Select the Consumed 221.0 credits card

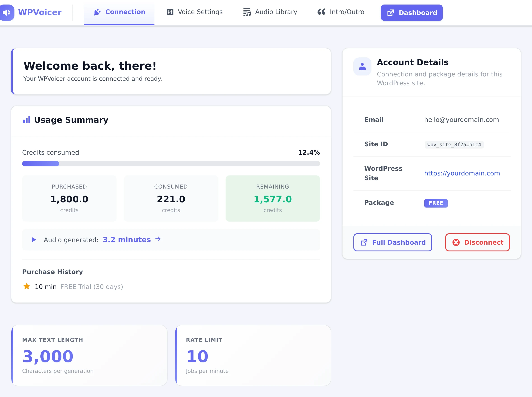(171, 198)
